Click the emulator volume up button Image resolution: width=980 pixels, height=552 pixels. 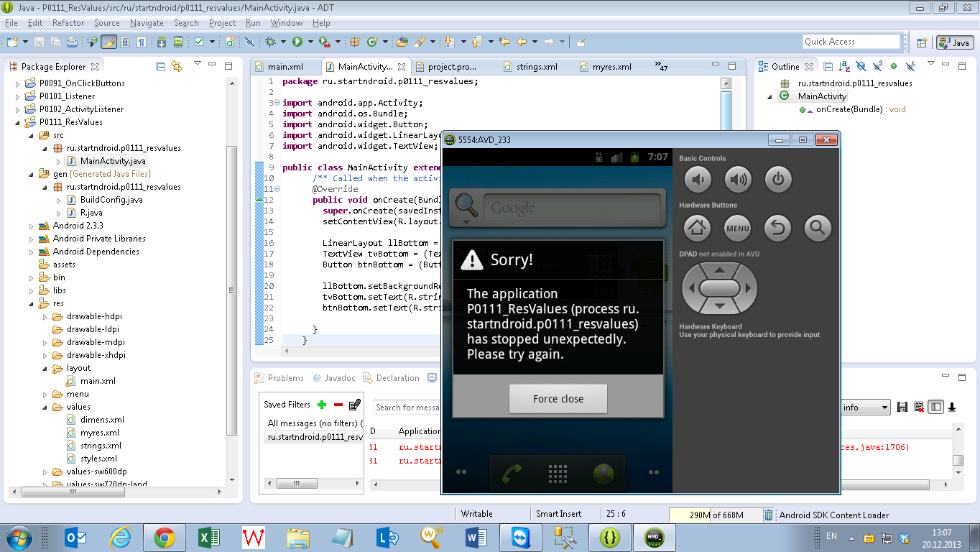(x=737, y=180)
